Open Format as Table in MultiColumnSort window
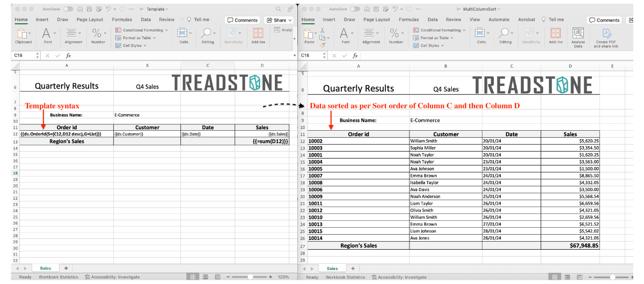Image resolution: width=644 pixels, height=284 pixels. click(x=434, y=38)
